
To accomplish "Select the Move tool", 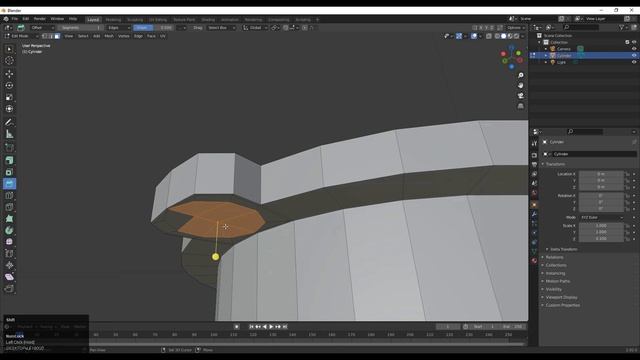I will pos(9,74).
